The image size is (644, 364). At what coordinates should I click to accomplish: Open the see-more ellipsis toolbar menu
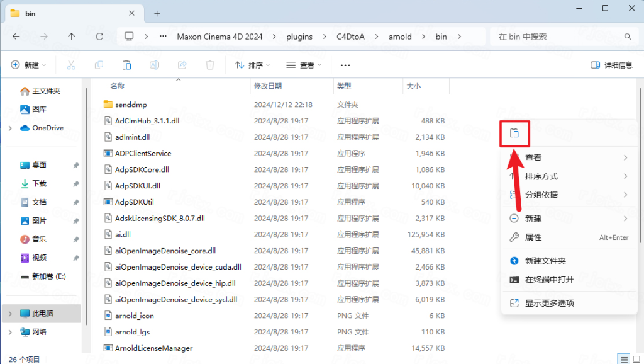(345, 65)
